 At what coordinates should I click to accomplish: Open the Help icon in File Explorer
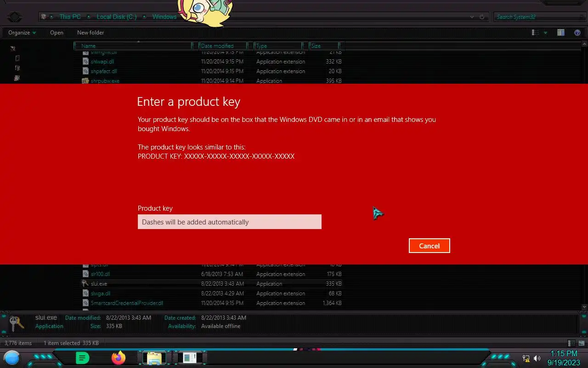(x=577, y=33)
